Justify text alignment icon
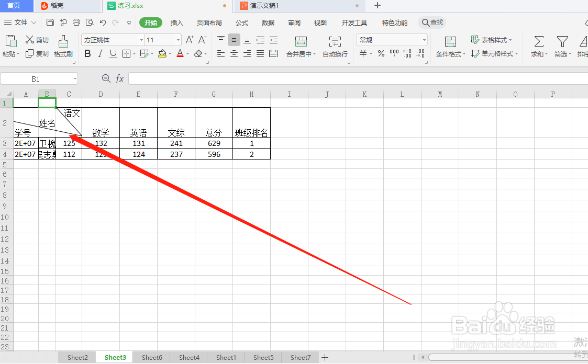 pos(260,53)
